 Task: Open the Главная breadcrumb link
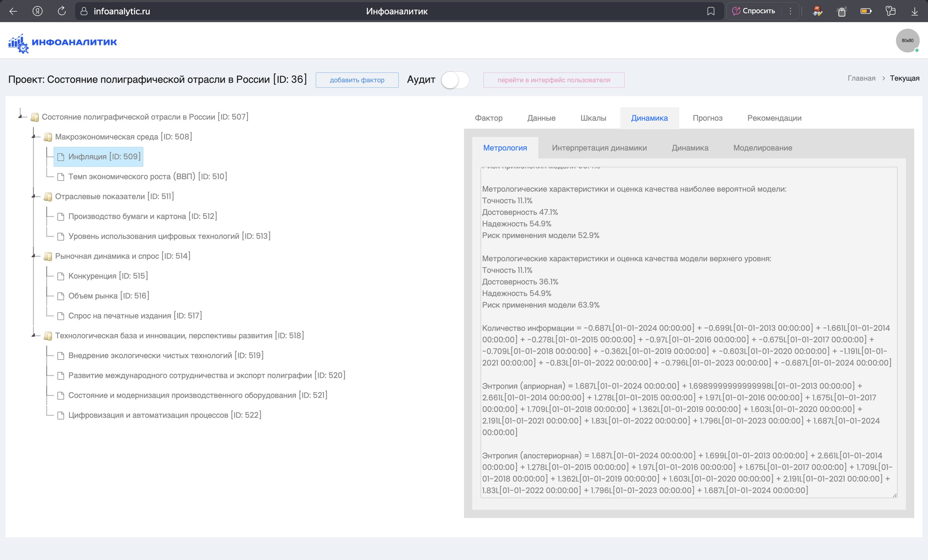(x=861, y=78)
